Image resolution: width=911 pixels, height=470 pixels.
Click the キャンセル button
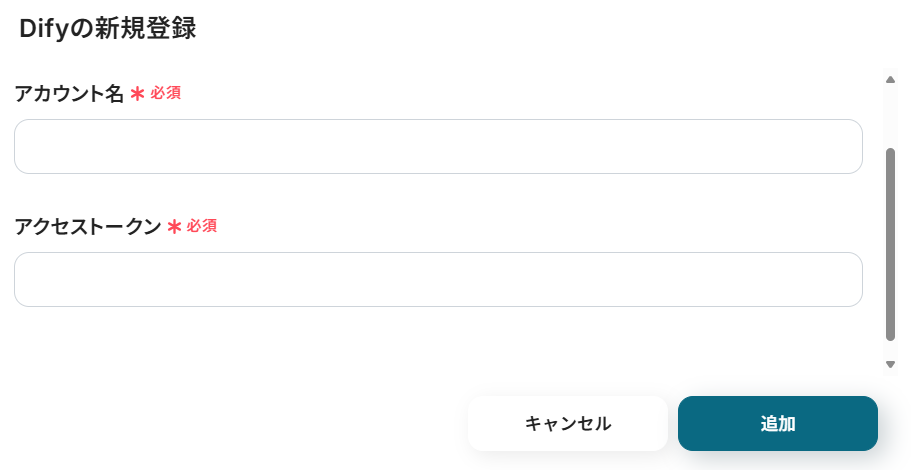pyautogui.click(x=568, y=423)
